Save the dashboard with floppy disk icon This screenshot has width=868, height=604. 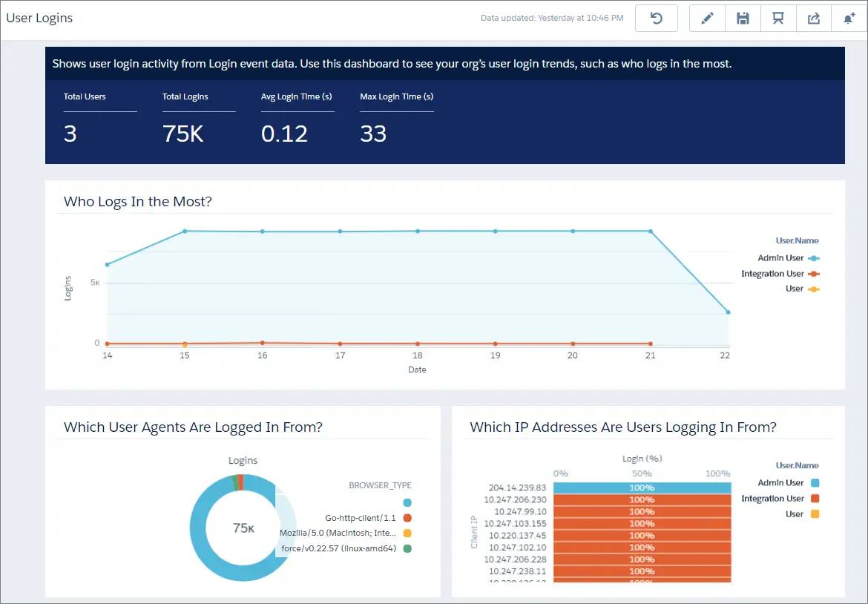(x=743, y=19)
